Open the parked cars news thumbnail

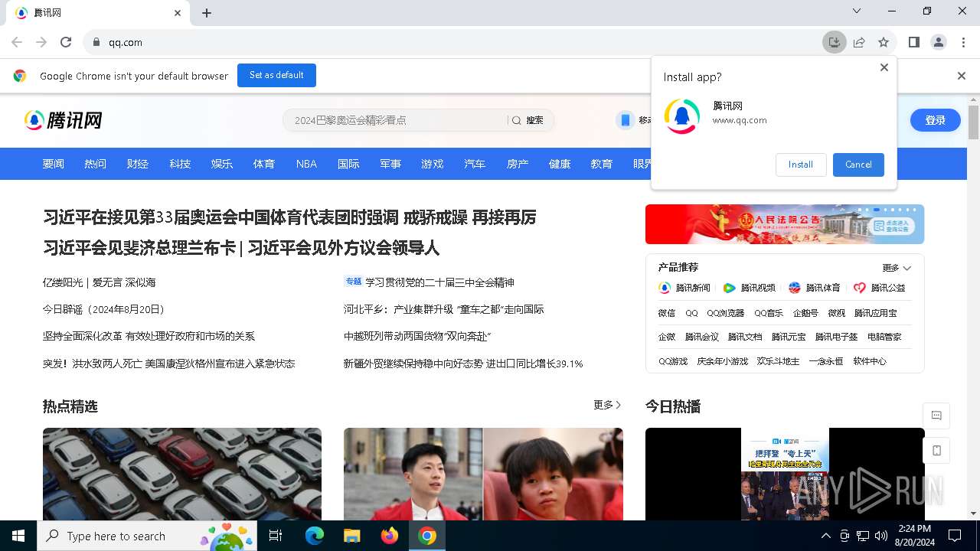coord(182,474)
